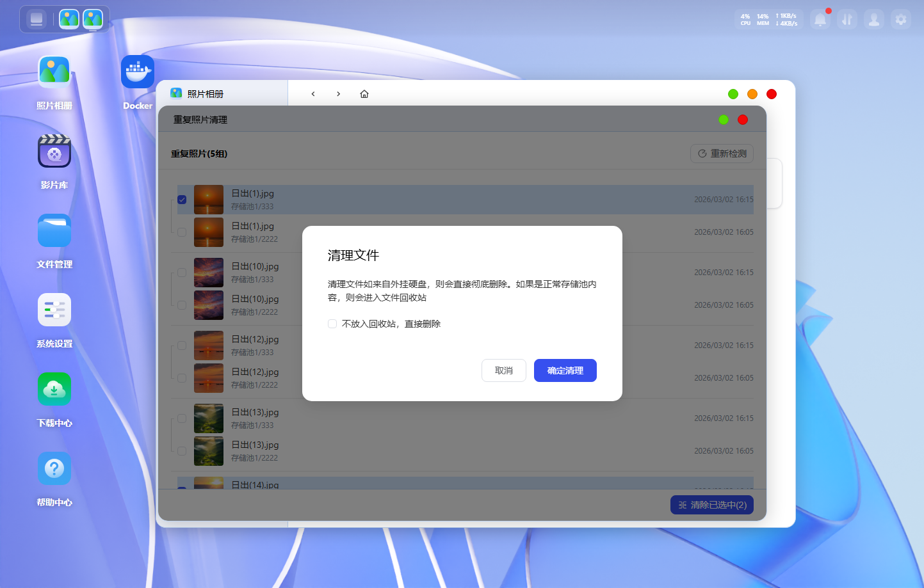This screenshot has width=924, height=588.
Task: Cancel with the 取消 button
Action: 504,370
